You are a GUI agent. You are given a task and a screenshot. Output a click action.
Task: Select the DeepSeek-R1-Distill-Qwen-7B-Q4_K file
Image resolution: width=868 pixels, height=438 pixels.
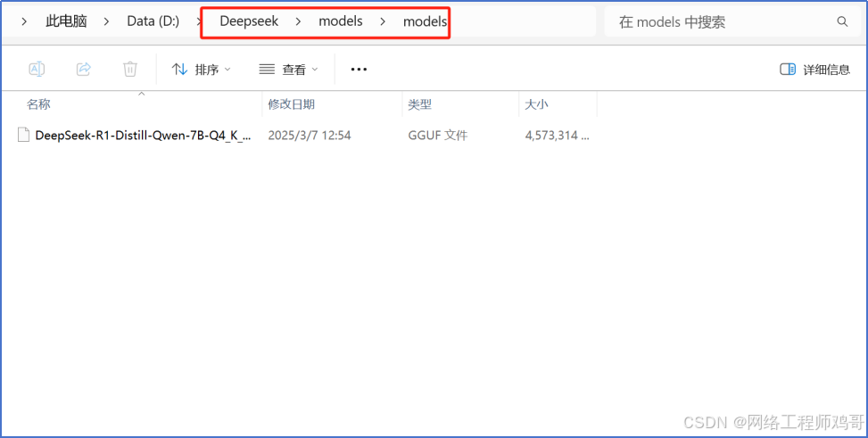coord(143,135)
